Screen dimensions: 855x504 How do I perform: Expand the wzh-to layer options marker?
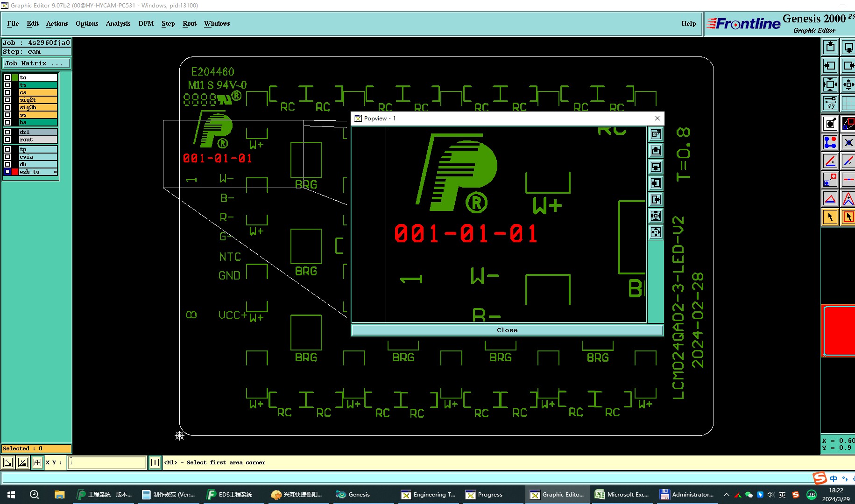[x=55, y=172]
